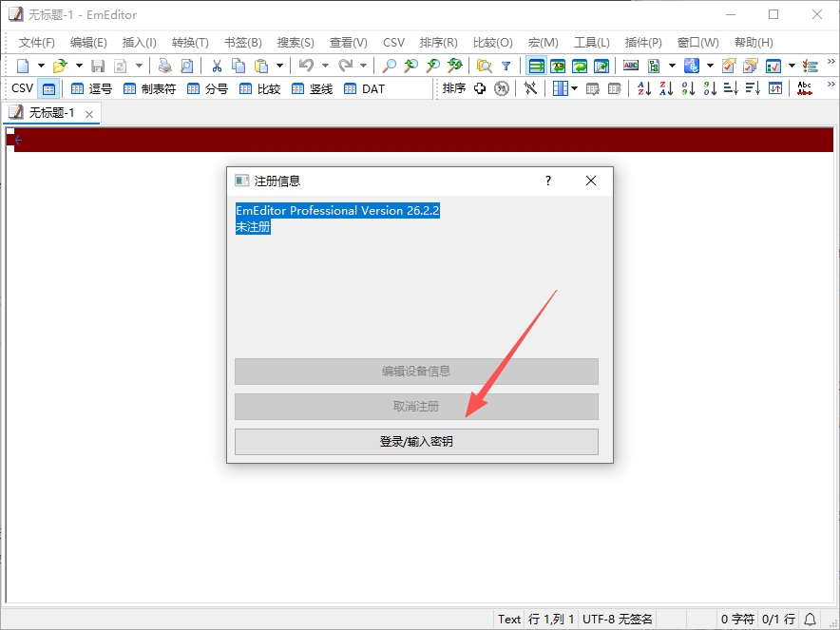The image size is (840, 630).
Task: Expand the sort toolbar overflow chevron
Action: tap(830, 85)
